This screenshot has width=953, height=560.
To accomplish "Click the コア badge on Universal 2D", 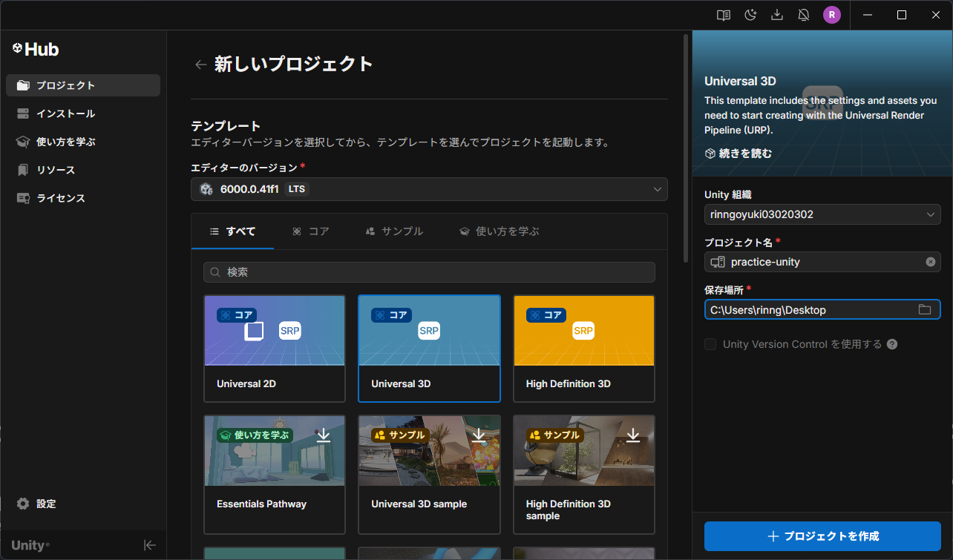I will (x=237, y=315).
